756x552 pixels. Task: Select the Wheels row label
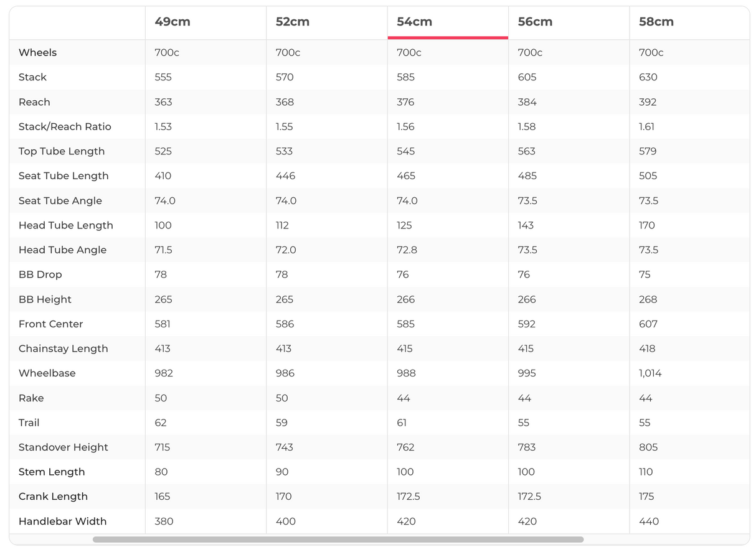[x=37, y=52]
